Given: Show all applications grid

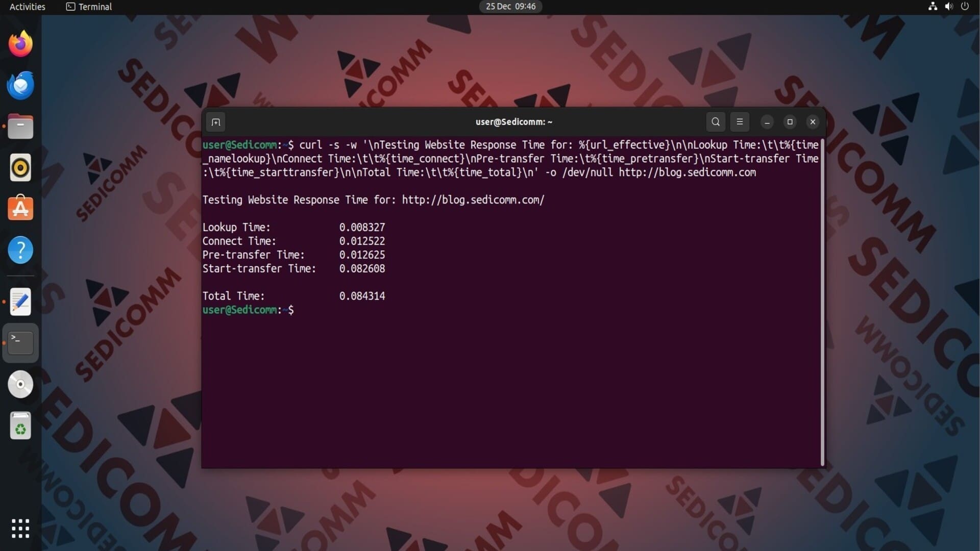Looking at the screenshot, I should coord(20,529).
